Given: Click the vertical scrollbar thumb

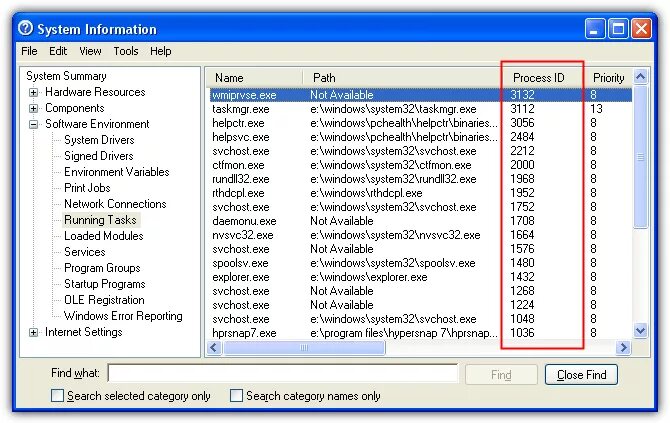Looking at the screenshot, I should [640, 157].
